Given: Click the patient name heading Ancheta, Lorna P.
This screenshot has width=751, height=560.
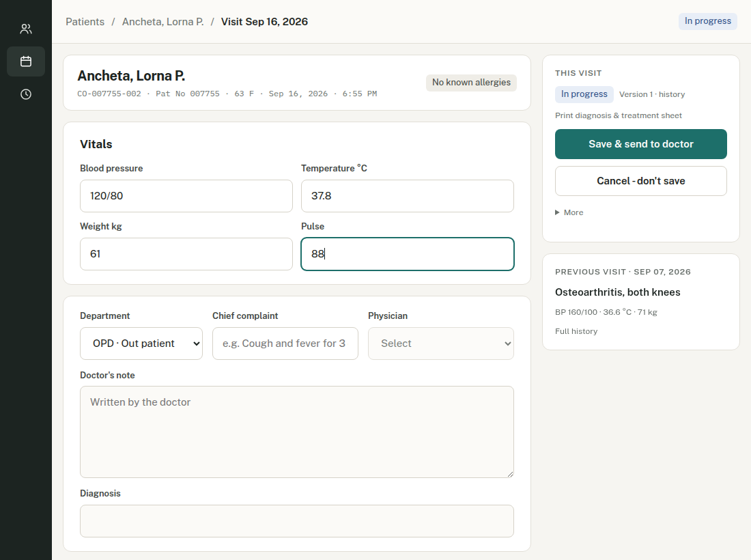Looking at the screenshot, I should tap(131, 76).
